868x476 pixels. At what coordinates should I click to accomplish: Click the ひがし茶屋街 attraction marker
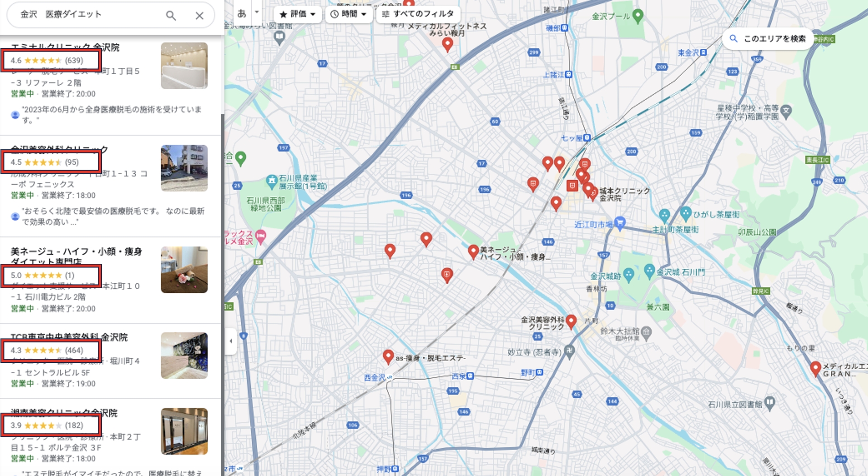click(x=686, y=214)
